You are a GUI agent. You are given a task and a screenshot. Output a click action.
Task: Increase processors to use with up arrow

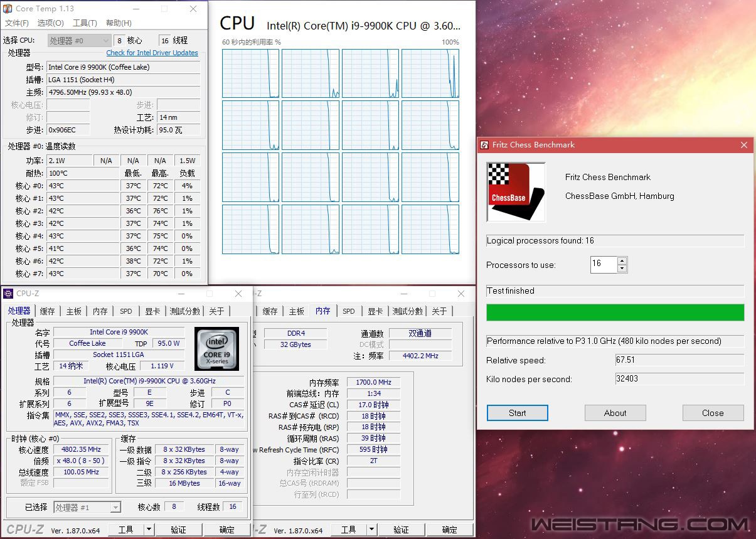pyautogui.click(x=622, y=261)
